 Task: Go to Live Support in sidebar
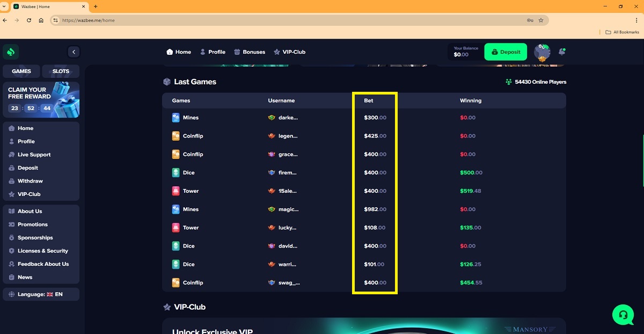(34, 155)
